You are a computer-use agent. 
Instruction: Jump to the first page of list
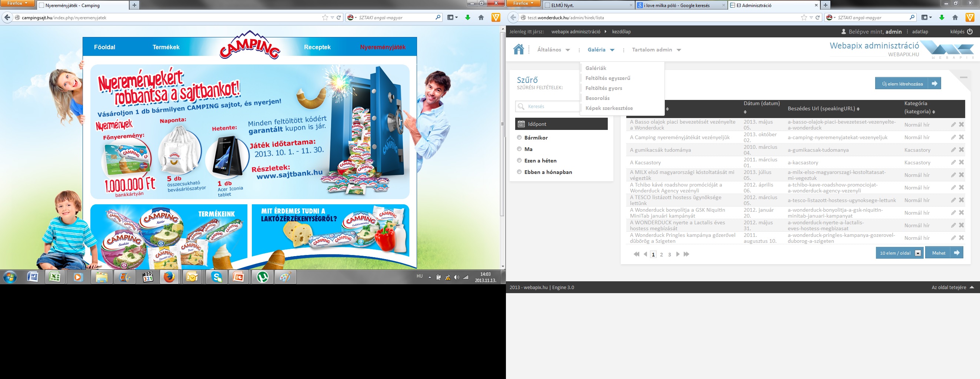(636, 254)
